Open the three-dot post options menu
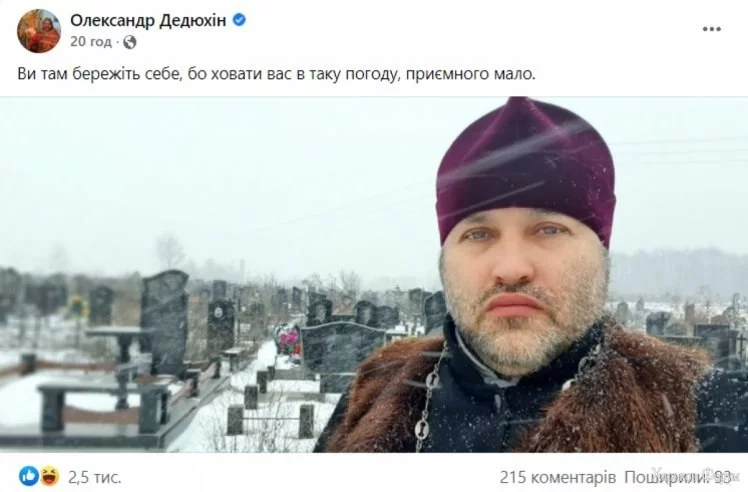Image resolution: width=748 pixels, height=492 pixels. (711, 29)
